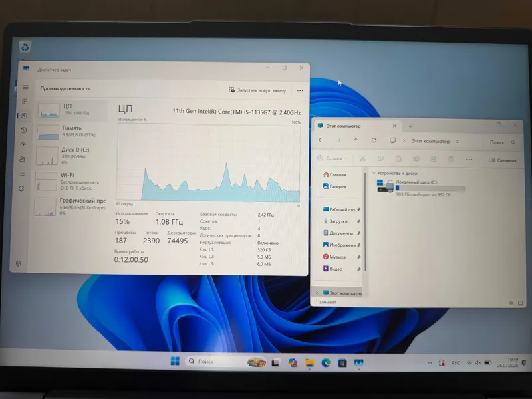
Task: Refresh the Explorer window
Action: [x=374, y=140]
